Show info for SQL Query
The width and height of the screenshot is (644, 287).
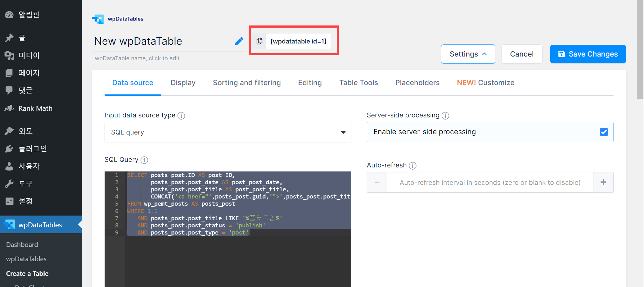[144, 160]
